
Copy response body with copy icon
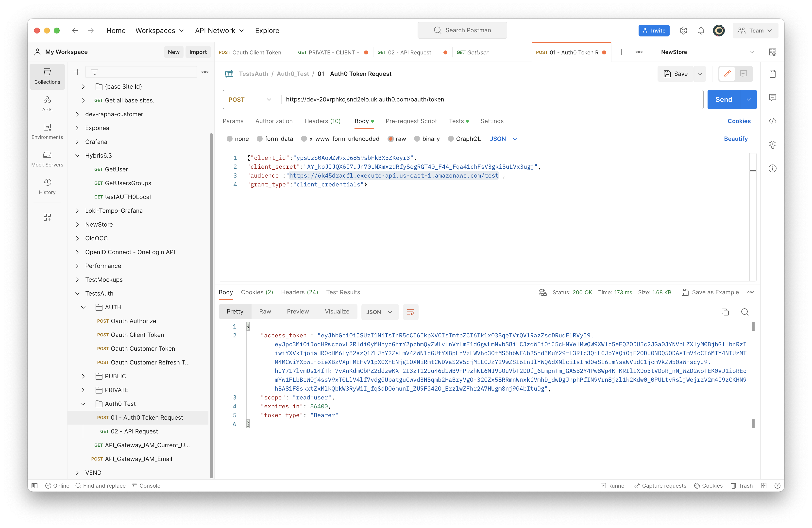[x=725, y=312]
